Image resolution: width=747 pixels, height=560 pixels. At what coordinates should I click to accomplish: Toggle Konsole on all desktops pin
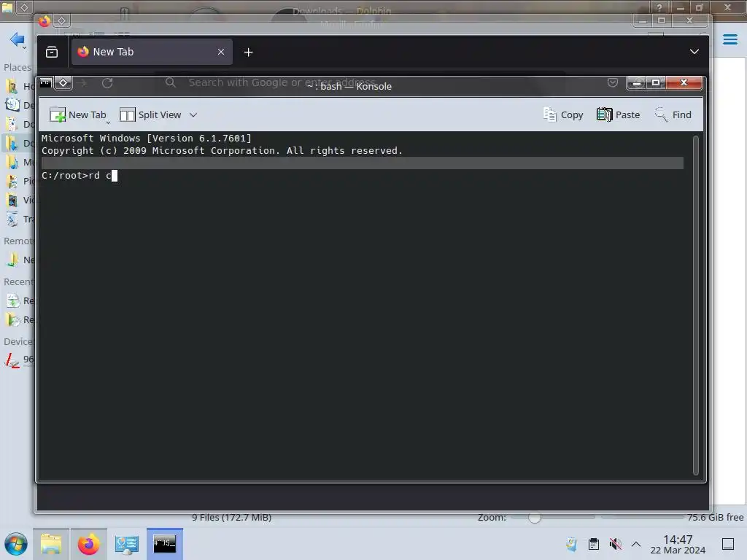coord(63,83)
